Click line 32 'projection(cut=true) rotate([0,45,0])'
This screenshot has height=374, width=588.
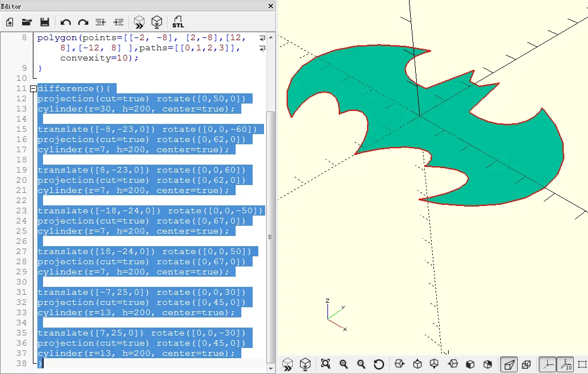tap(142, 303)
